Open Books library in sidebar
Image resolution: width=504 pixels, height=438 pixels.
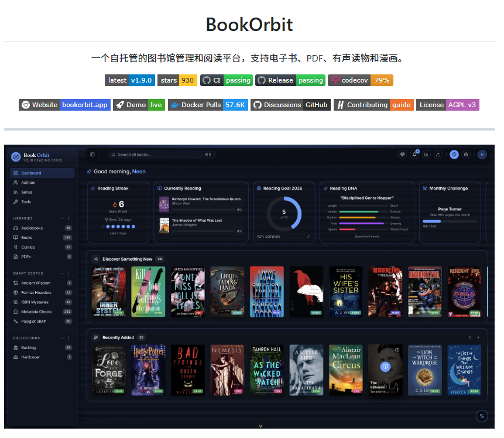(42, 238)
